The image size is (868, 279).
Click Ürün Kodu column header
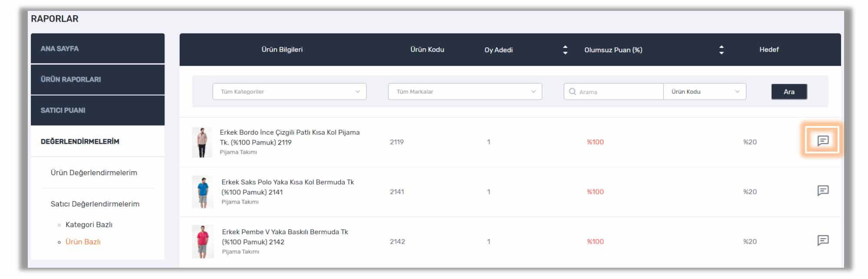(x=427, y=50)
